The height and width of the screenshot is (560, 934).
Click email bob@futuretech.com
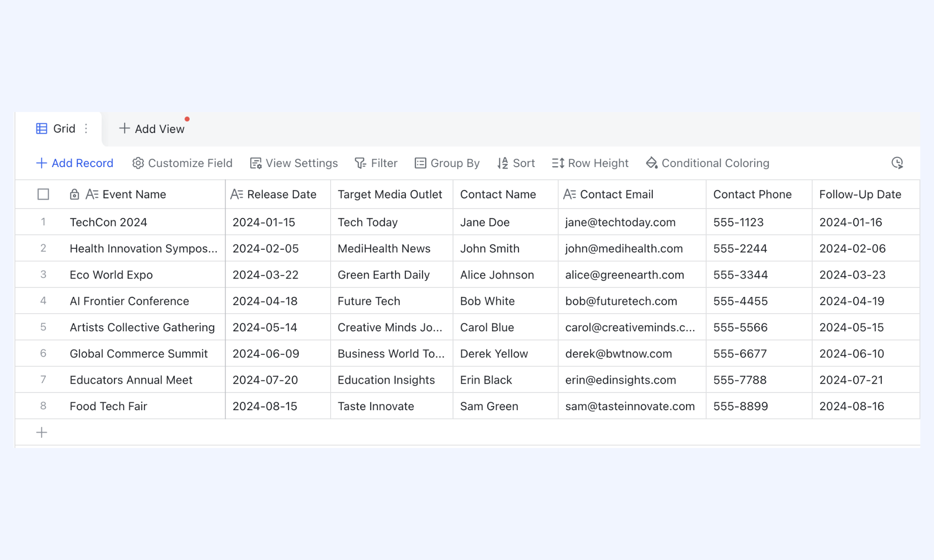click(632, 301)
